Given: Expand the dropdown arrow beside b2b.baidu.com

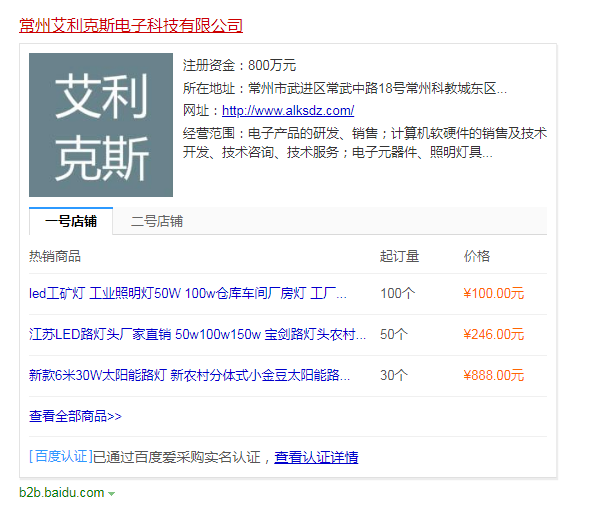Looking at the screenshot, I should (111, 494).
